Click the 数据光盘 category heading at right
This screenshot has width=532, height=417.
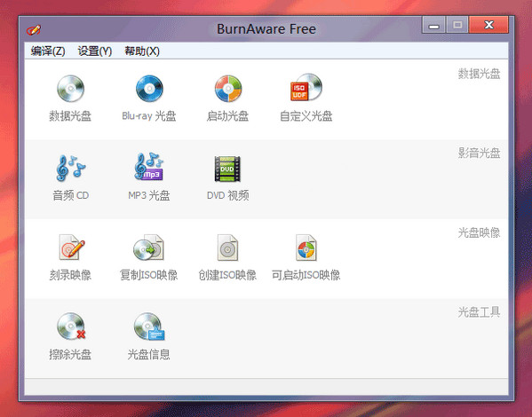click(479, 74)
